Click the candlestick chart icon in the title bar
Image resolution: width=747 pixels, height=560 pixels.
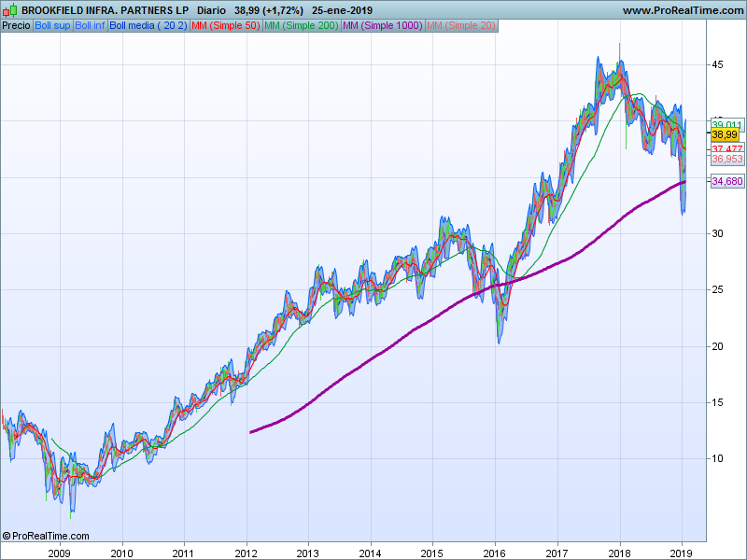click(9, 10)
